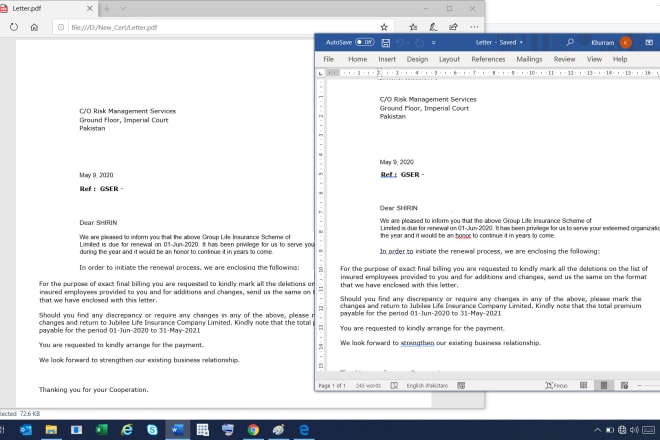Switch to the Layout ribbon tab
660x440 pixels.
point(449,59)
